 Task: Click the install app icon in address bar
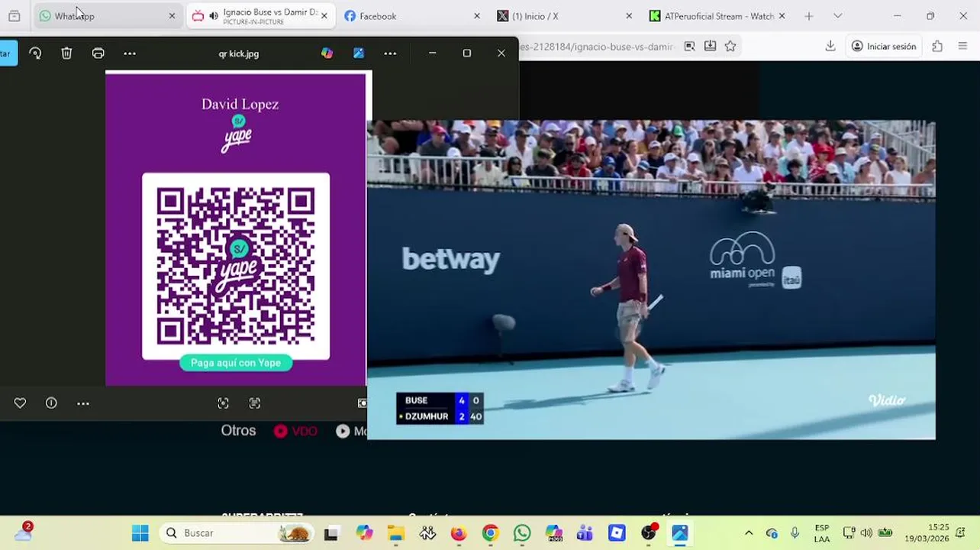[710, 47]
